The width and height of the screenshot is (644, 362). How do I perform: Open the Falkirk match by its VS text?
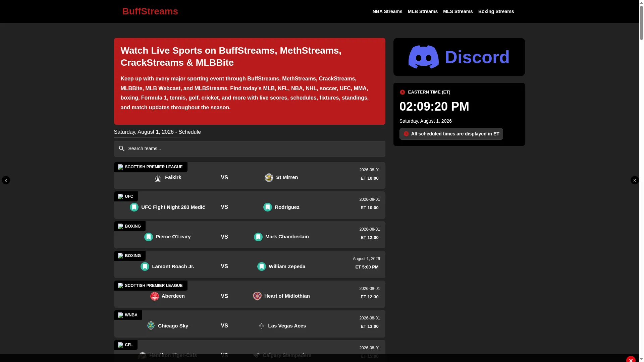pyautogui.click(x=224, y=178)
